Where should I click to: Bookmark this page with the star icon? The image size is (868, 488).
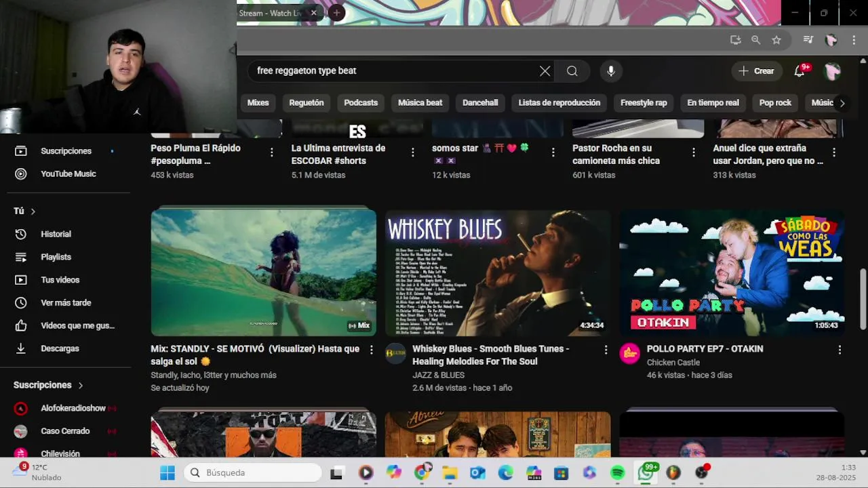click(x=776, y=40)
